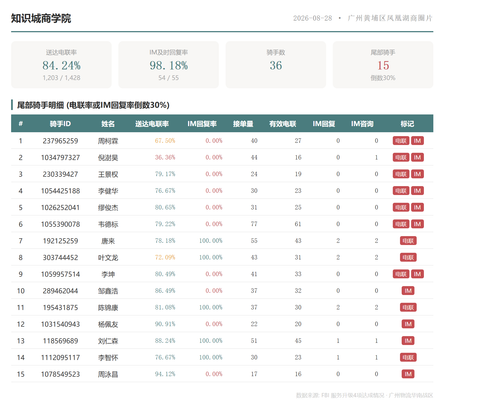The height and width of the screenshot is (410, 500).
Task: Select rider ID 1078549523
Action: (60, 374)
